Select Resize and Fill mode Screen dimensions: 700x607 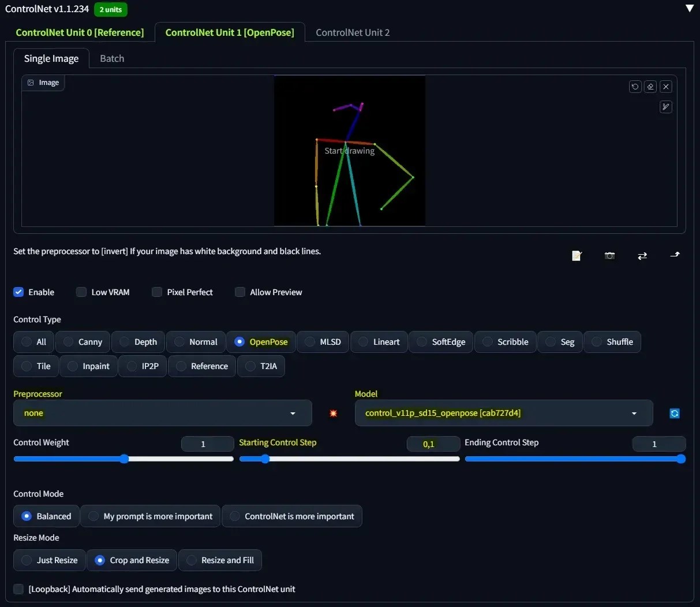pos(220,560)
